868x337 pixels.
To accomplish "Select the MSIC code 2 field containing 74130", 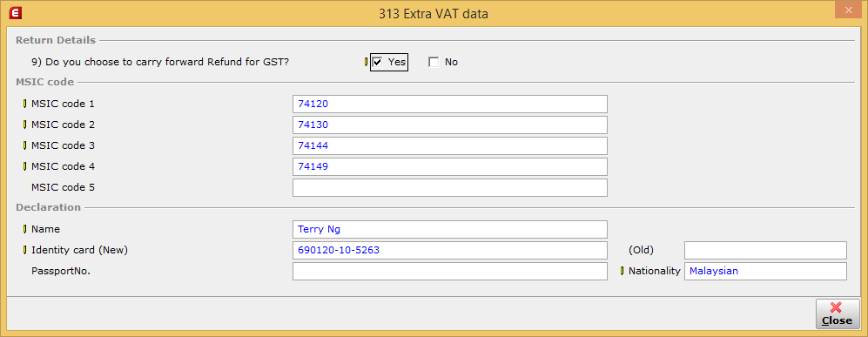I will click(450, 125).
